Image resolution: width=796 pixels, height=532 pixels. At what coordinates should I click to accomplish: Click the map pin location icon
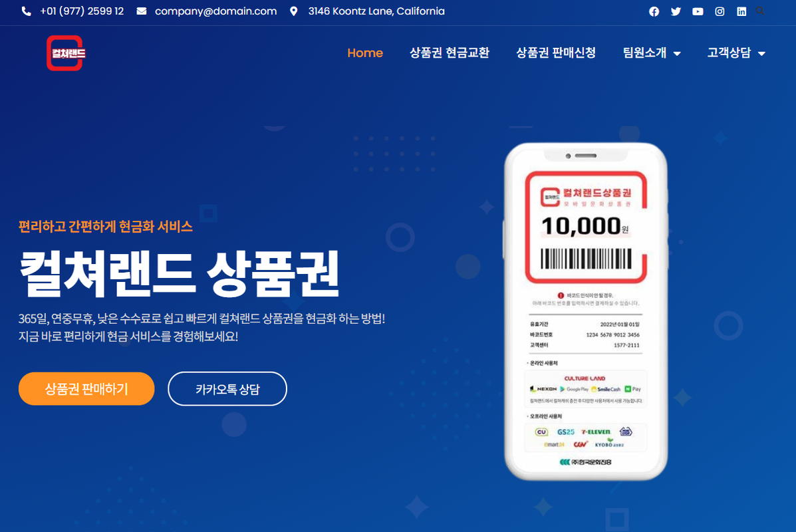[x=293, y=11]
